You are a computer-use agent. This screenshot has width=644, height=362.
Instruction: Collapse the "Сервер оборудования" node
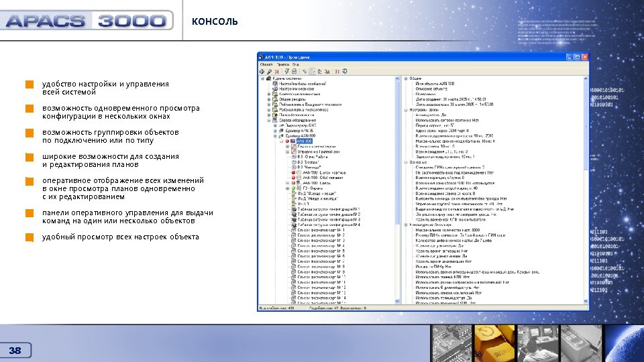pyautogui.click(x=269, y=120)
